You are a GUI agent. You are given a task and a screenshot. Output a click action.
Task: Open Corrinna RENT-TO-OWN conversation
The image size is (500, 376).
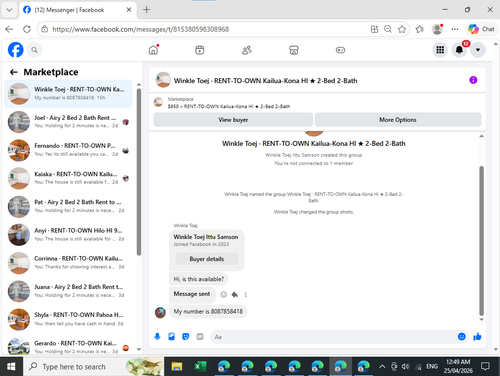pyautogui.click(x=68, y=263)
